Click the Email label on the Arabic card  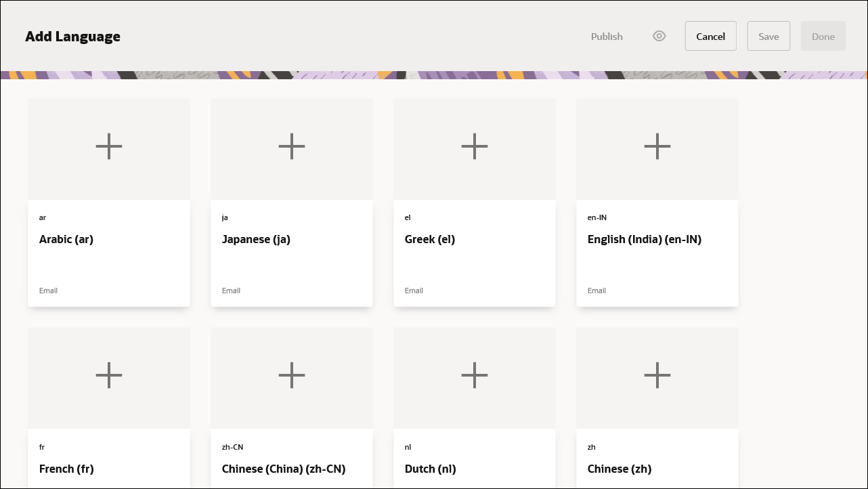pyautogui.click(x=48, y=291)
